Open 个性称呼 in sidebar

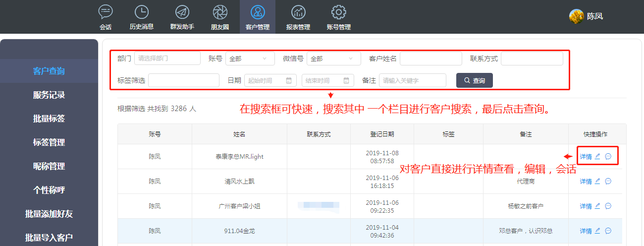pyautogui.click(x=49, y=190)
